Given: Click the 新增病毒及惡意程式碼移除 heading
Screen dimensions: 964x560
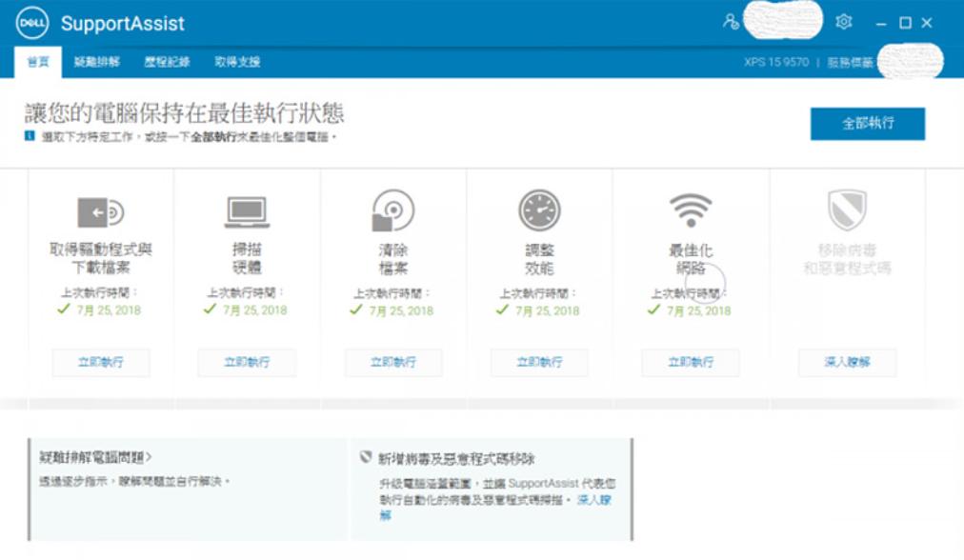Looking at the screenshot, I should click(456, 458).
